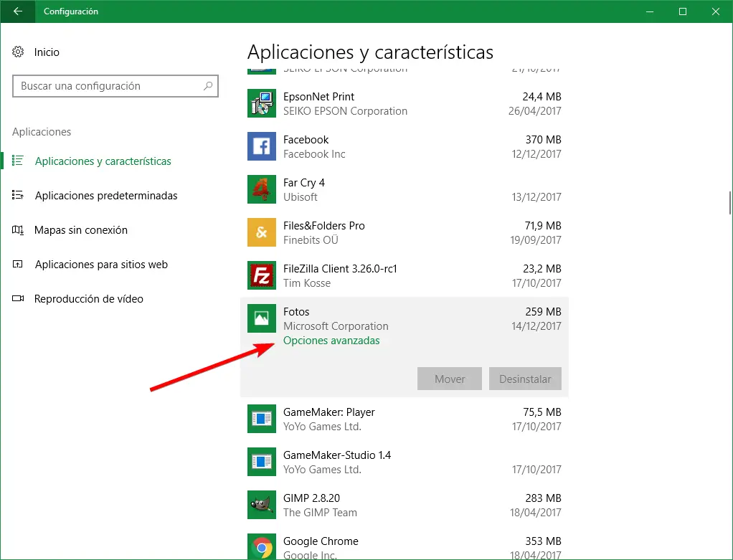Click the 370 MB size of Facebook
The width and height of the screenshot is (733, 560).
pyautogui.click(x=543, y=140)
